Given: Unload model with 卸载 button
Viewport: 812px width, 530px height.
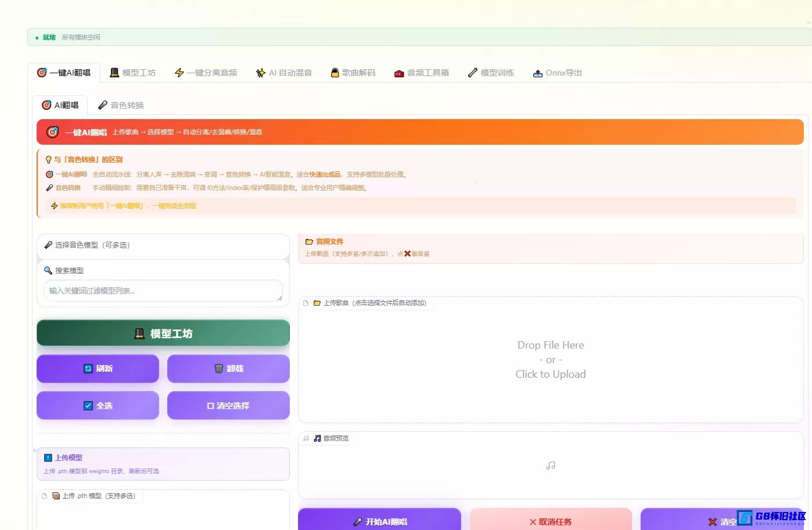Looking at the screenshot, I should click(228, 368).
